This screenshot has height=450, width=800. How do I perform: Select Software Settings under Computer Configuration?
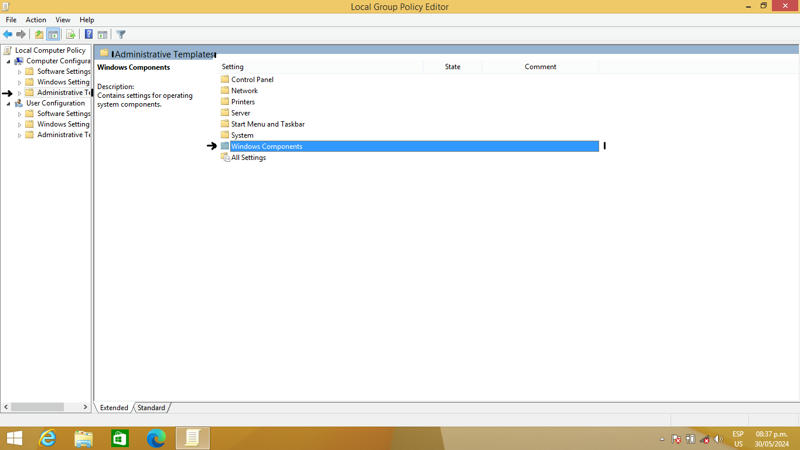(63, 71)
